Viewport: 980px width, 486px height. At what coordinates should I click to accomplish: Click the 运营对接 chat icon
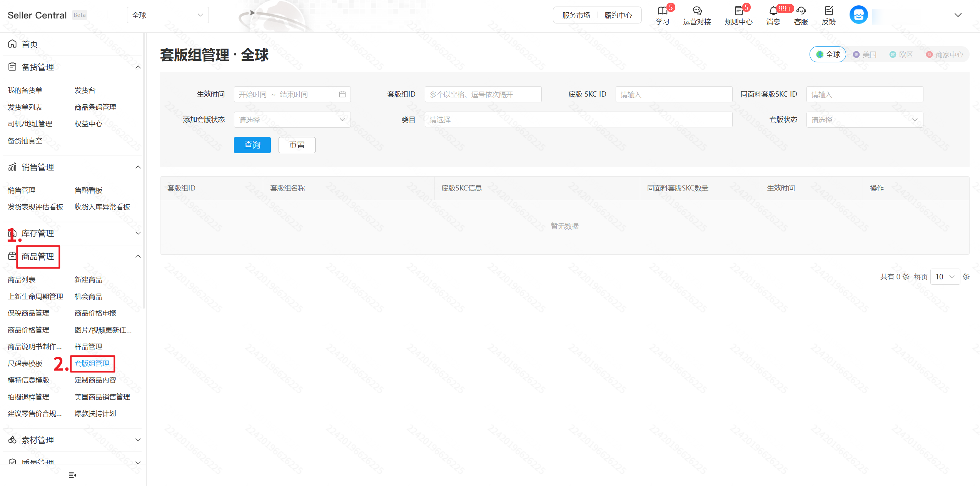[697, 11]
